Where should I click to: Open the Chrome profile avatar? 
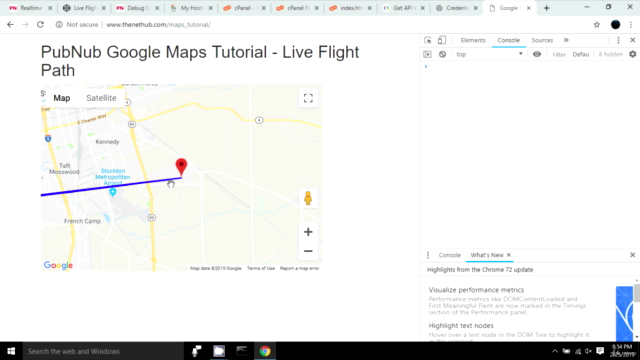click(616, 24)
